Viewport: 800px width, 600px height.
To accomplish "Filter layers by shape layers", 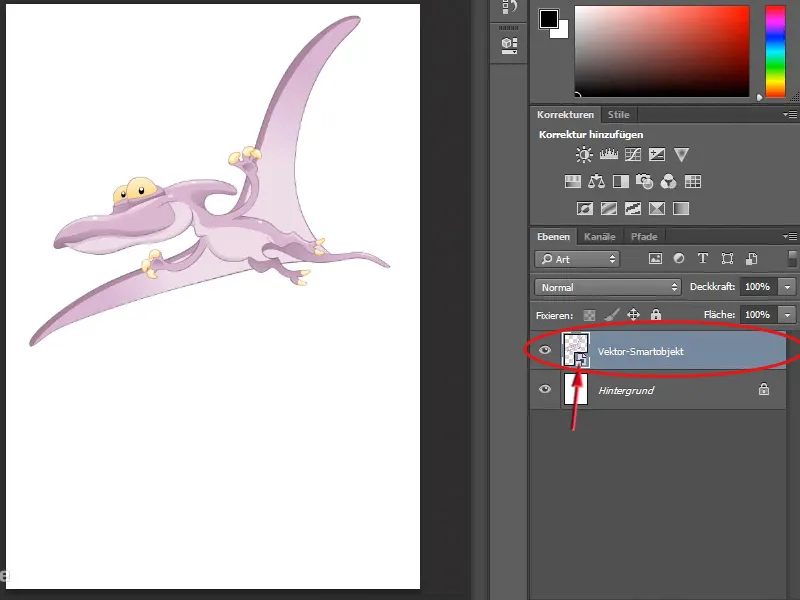I will (x=727, y=259).
